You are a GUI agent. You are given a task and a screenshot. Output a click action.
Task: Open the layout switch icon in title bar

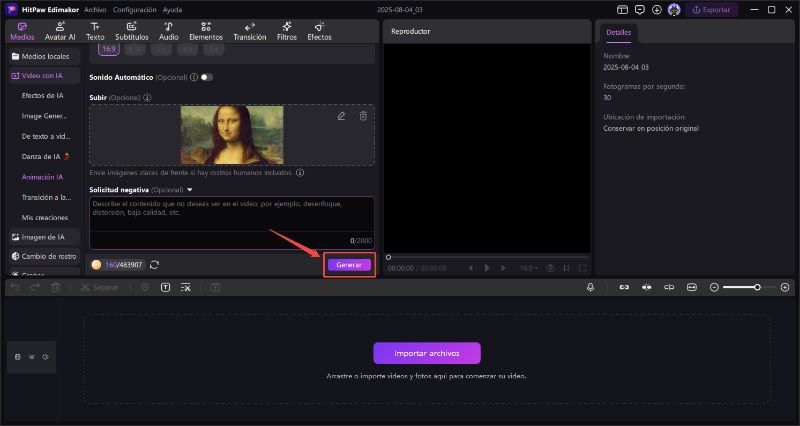pyautogui.click(x=622, y=10)
